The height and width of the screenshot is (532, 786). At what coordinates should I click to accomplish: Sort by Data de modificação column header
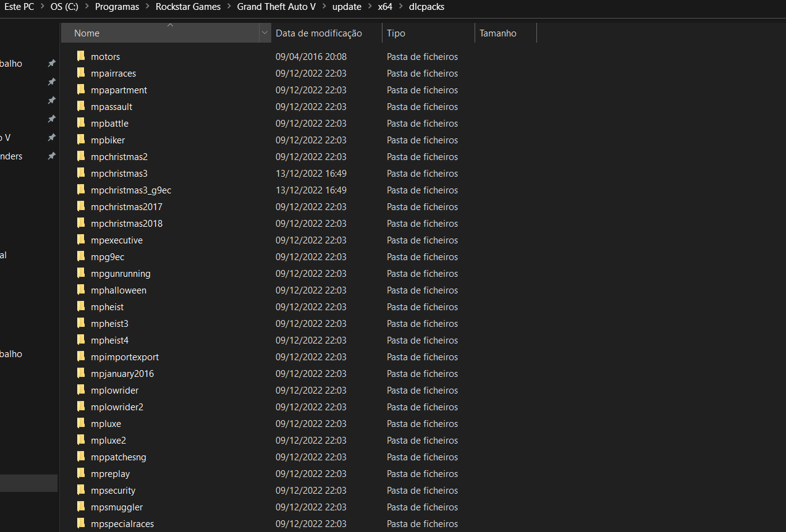(x=327, y=33)
